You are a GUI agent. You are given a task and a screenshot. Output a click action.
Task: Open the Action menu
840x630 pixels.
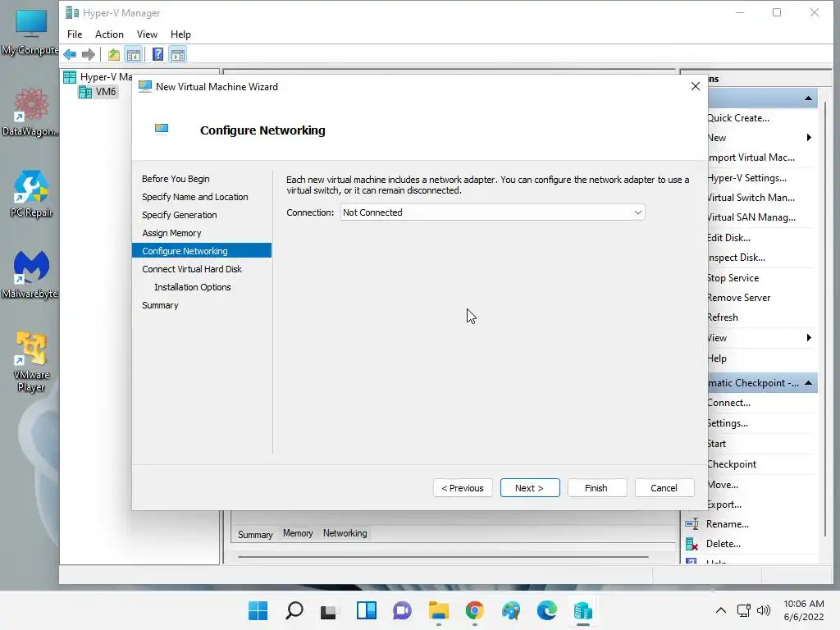(x=109, y=34)
